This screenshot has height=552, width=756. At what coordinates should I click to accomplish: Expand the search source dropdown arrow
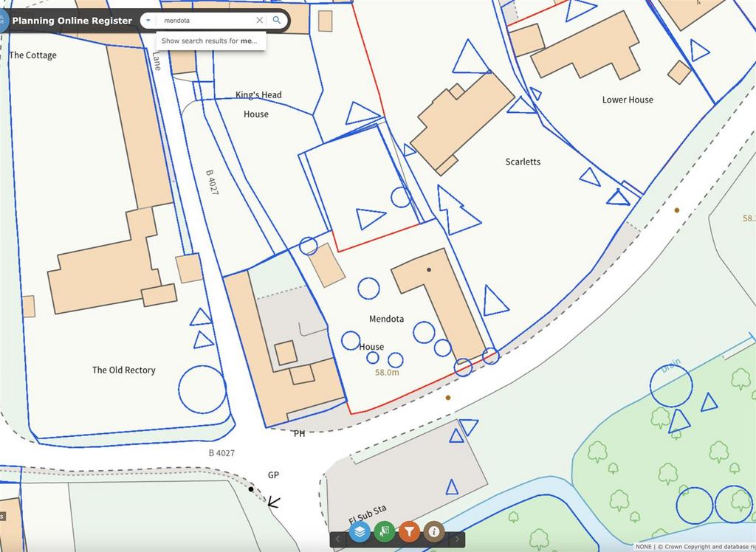coord(148,20)
